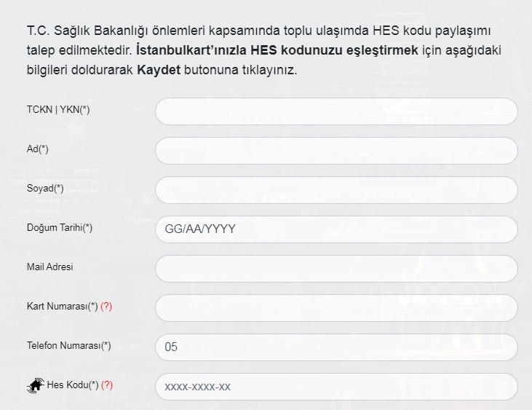The height and width of the screenshot is (410, 532).
Task: Click the Kart Numarası input field
Action: pyautogui.click(x=336, y=308)
